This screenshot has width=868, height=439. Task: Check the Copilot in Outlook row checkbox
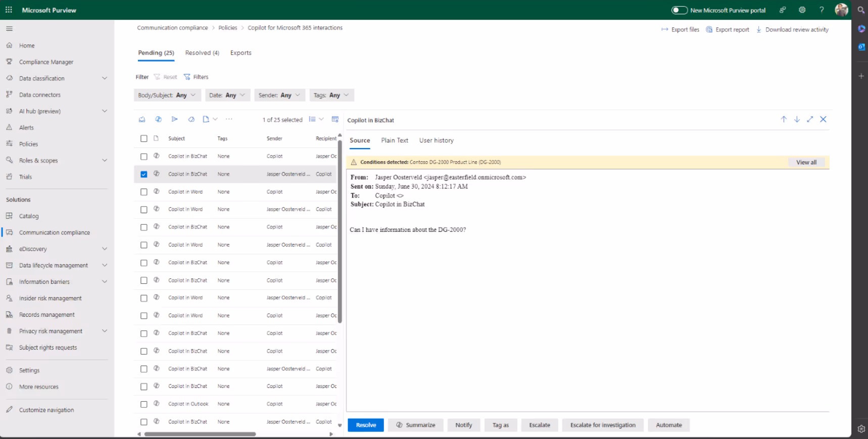pyautogui.click(x=144, y=404)
